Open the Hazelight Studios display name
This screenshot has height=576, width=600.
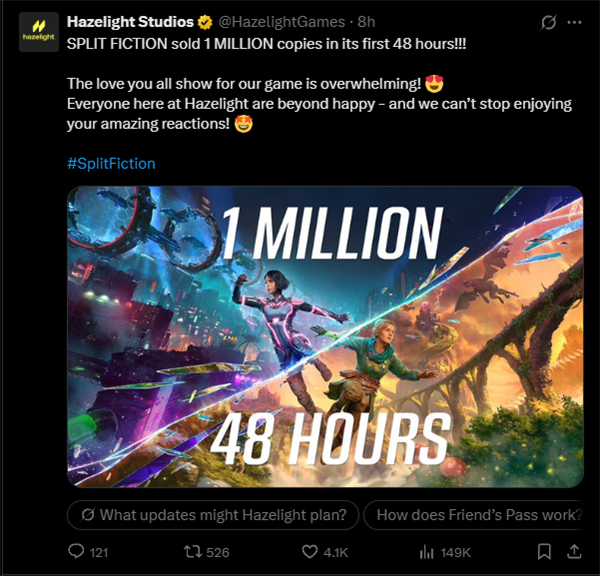pos(130,22)
